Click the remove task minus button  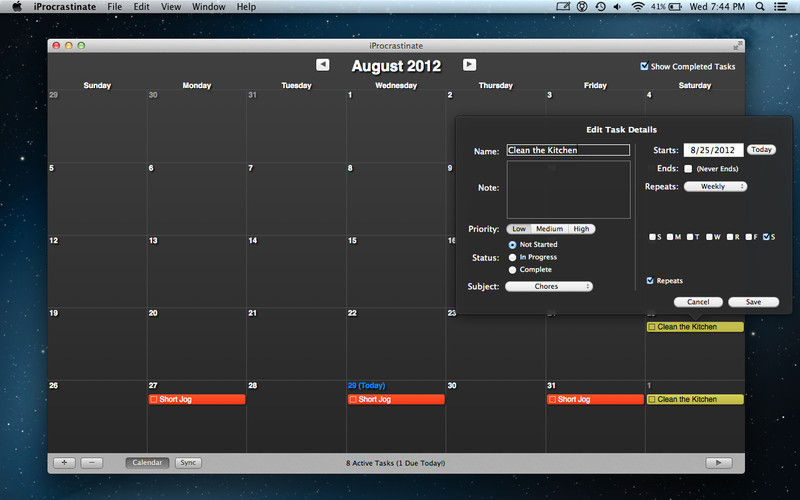coord(92,463)
